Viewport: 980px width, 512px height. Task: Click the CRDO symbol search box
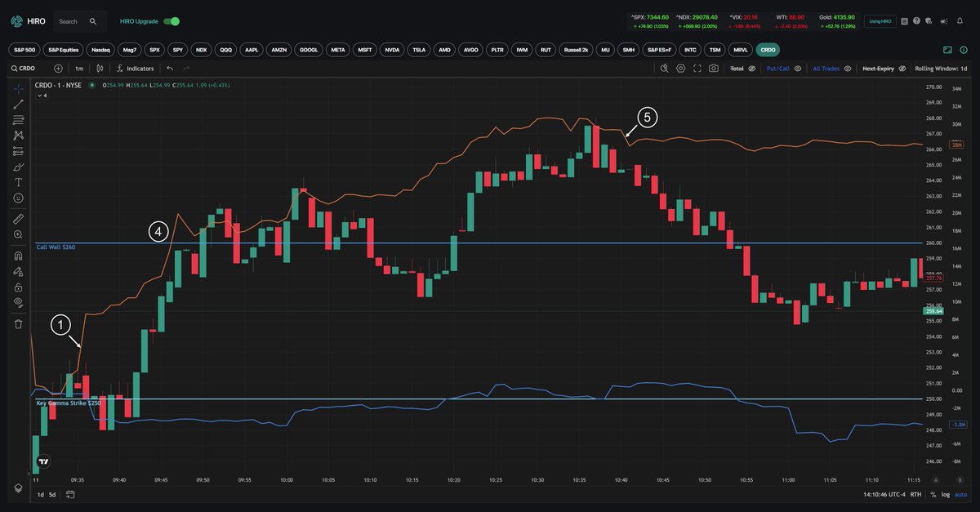(x=29, y=69)
